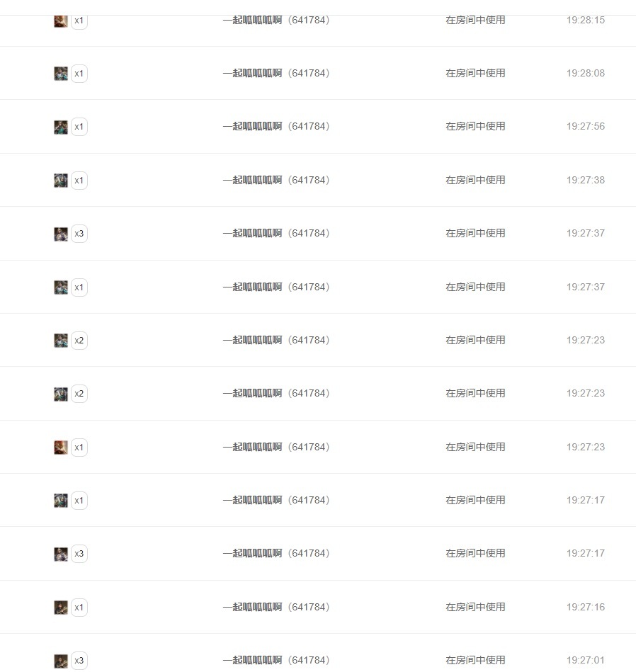
Task: Click the item icon of the x1 row at 19:27:17
Action: (61, 501)
